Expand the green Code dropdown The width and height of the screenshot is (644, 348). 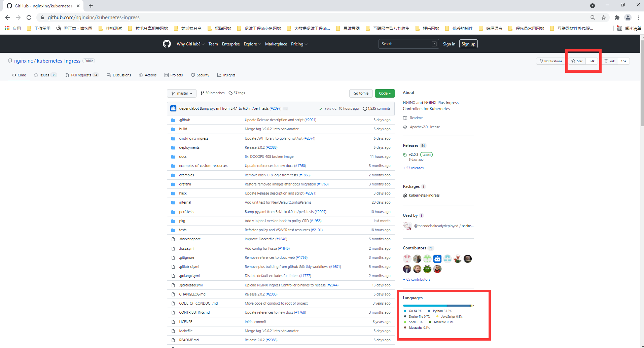pyautogui.click(x=385, y=93)
